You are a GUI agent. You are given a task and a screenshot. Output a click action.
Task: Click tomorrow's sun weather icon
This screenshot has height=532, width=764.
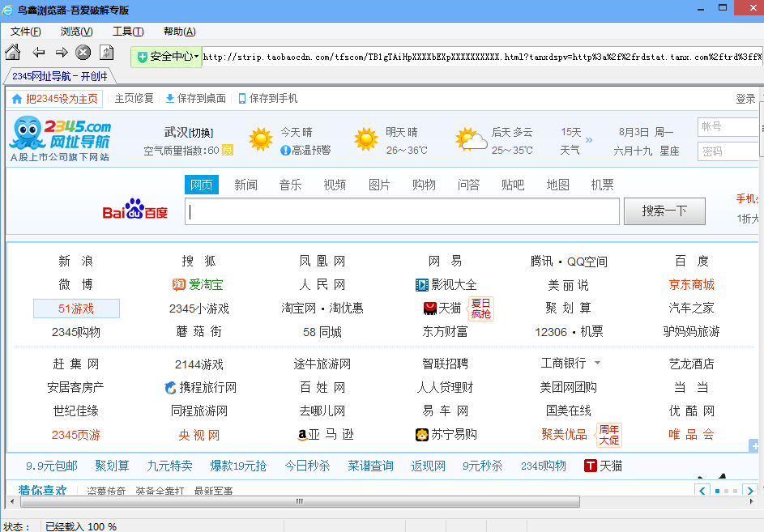coord(366,138)
